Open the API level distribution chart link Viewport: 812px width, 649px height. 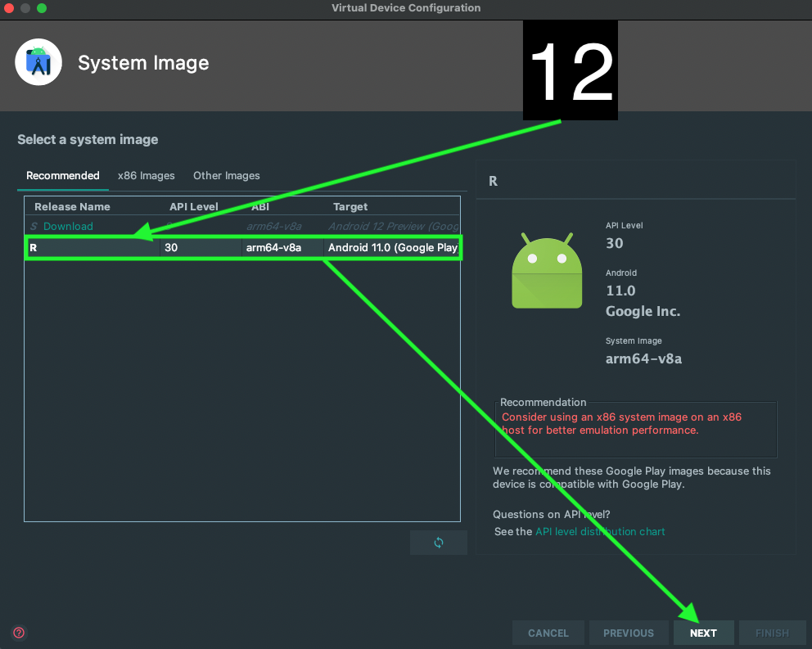pyautogui.click(x=600, y=531)
